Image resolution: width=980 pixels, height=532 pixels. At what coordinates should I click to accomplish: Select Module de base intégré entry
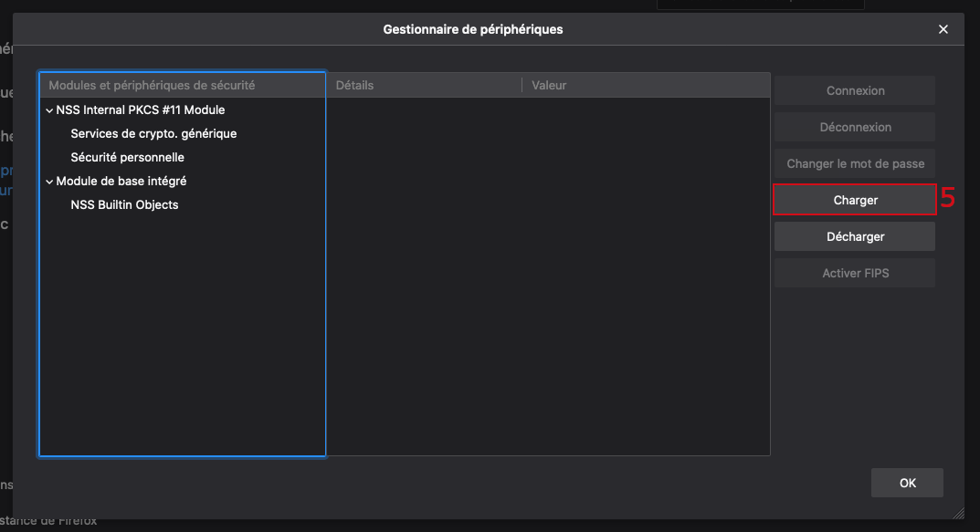point(121,181)
